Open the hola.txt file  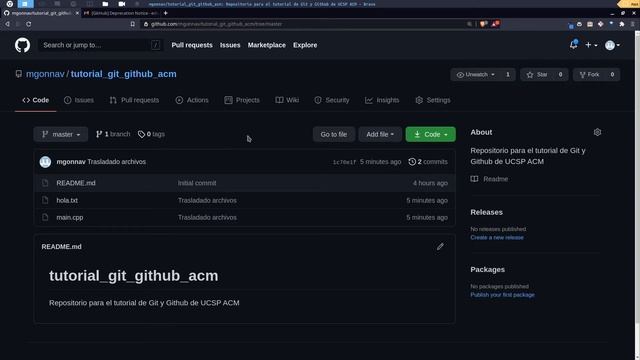coord(67,200)
